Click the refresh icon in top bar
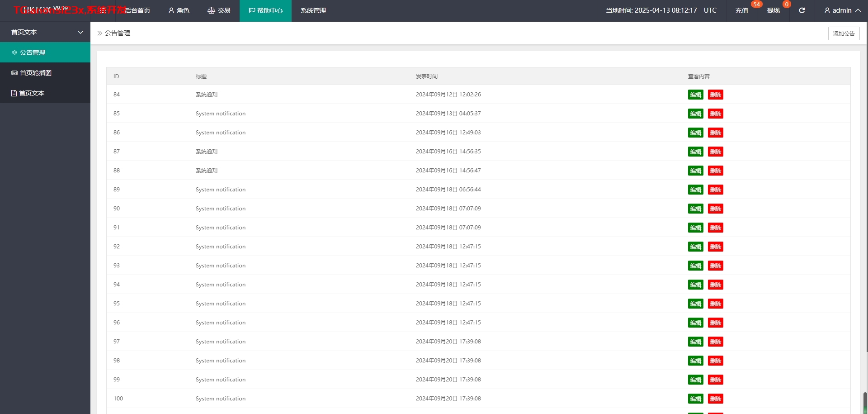 click(802, 10)
